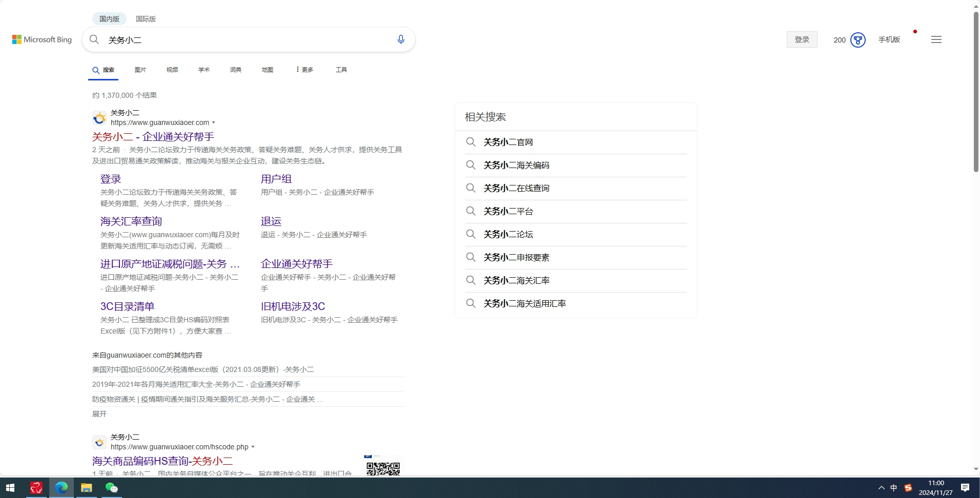
Task: Open the notification center icon
Action: pyautogui.click(x=965, y=488)
